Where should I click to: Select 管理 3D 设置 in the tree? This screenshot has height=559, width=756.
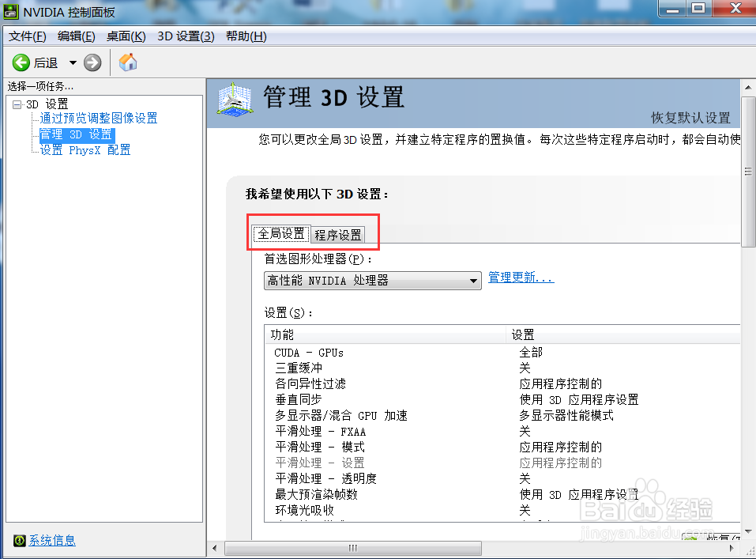coord(76,134)
